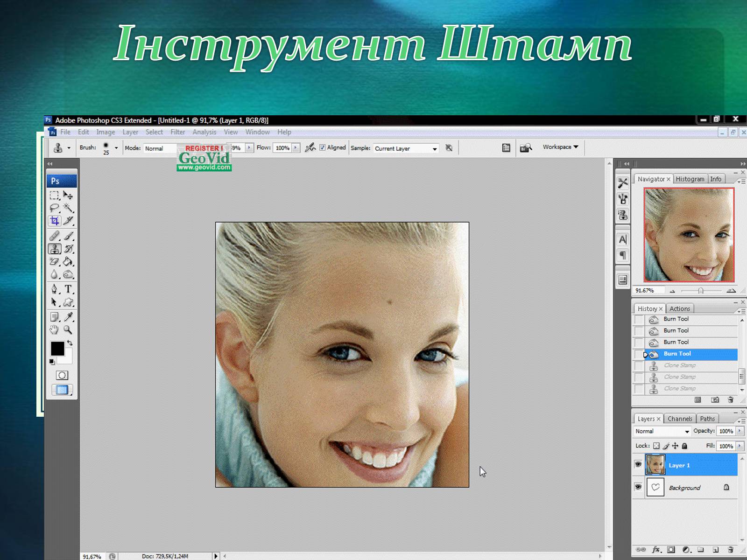Select the topmost Burn Tool history state
Viewport: 747px width, 560px height.
(x=686, y=319)
